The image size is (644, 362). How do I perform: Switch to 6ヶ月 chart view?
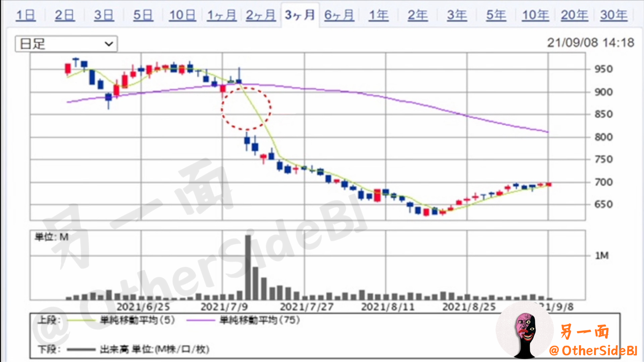point(339,15)
